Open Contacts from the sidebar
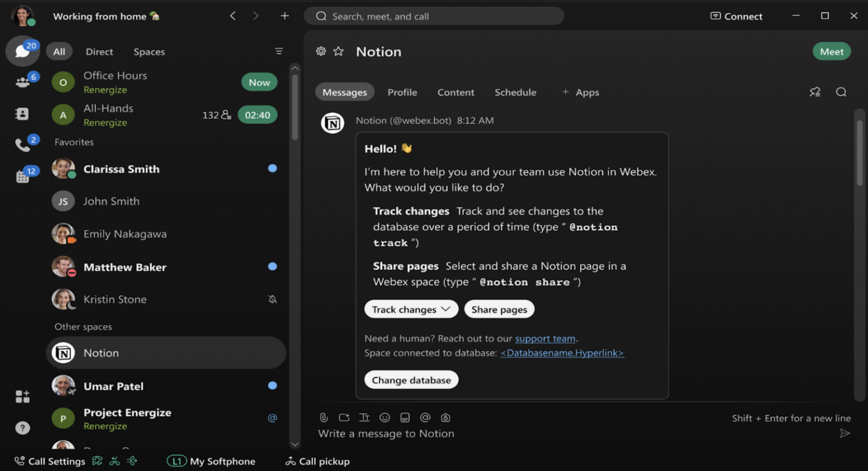 pyautogui.click(x=21, y=113)
